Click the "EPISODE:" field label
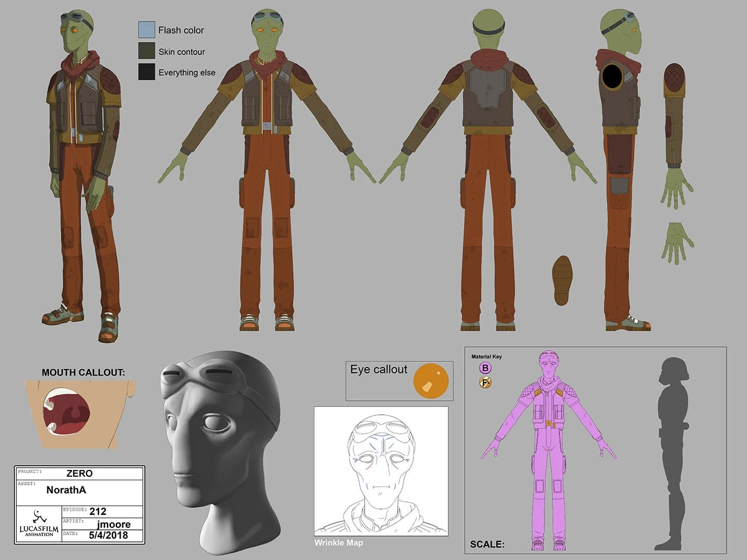This screenshot has height=560, width=747. (x=75, y=509)
